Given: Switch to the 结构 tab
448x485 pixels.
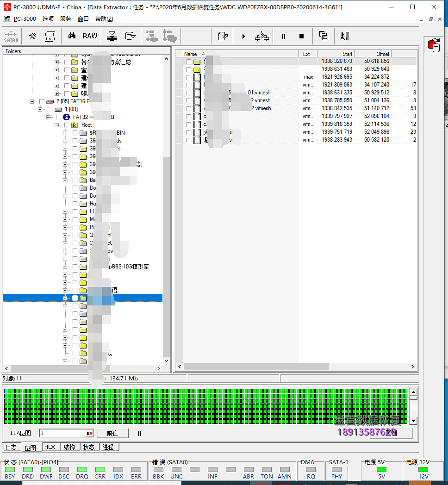Looking at the screenshot, I should coord(69,447).
